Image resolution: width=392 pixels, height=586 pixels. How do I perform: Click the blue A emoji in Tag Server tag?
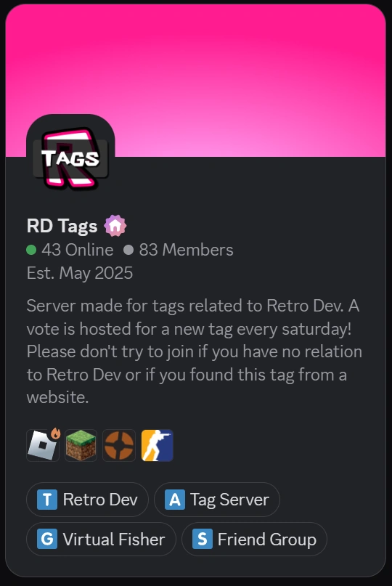coord(175,500)
